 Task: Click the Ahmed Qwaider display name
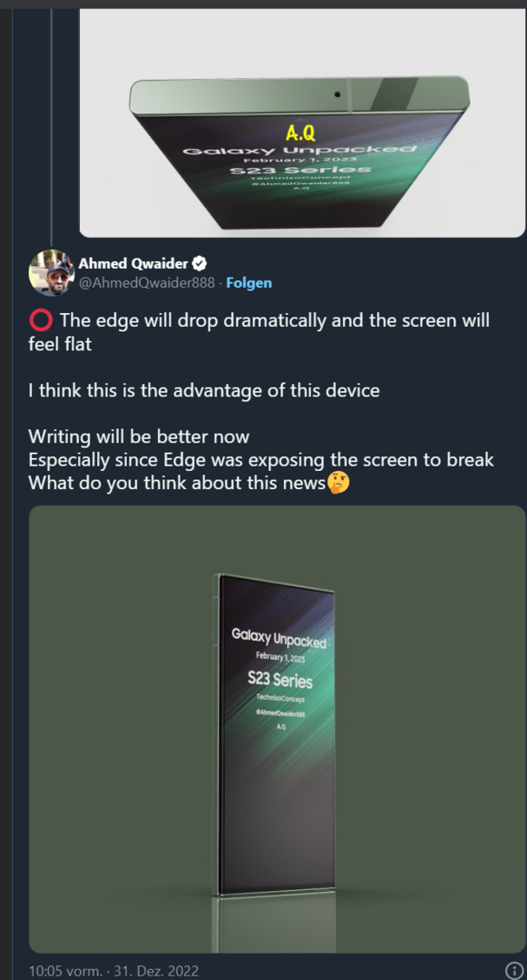click(134, 263)
